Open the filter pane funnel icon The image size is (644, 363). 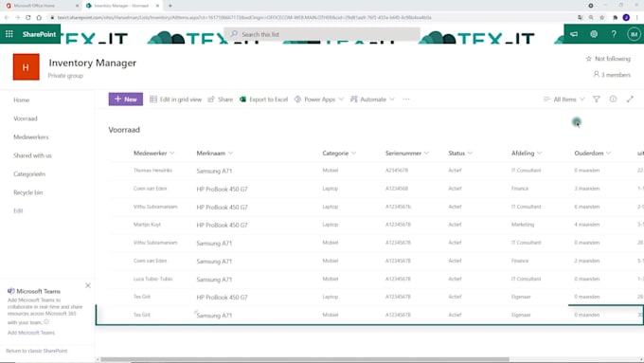(597, 100)
